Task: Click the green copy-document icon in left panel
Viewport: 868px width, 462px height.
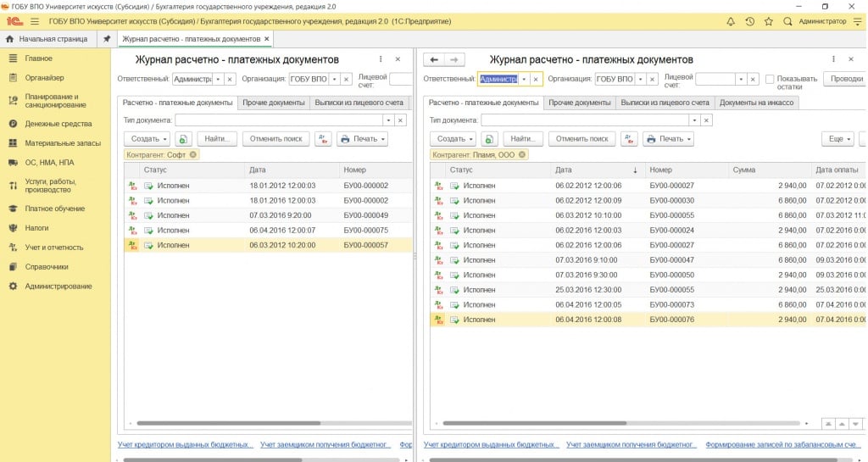Action: point(183,139)
